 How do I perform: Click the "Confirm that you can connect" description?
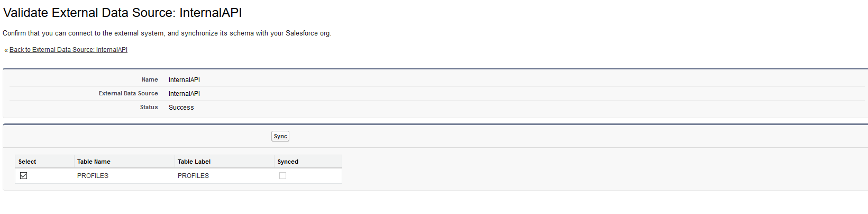pos(167,33)
